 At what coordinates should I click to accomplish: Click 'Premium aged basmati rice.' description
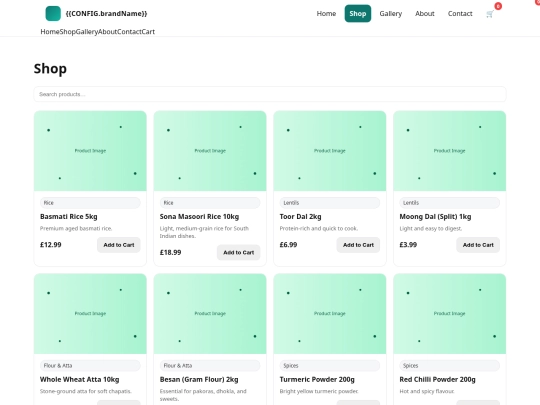pos(76,228)
